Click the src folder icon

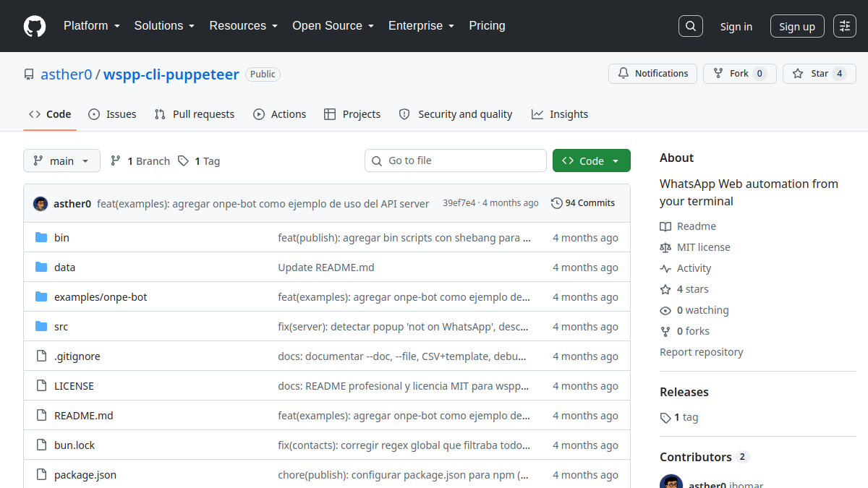pos(41,326)
